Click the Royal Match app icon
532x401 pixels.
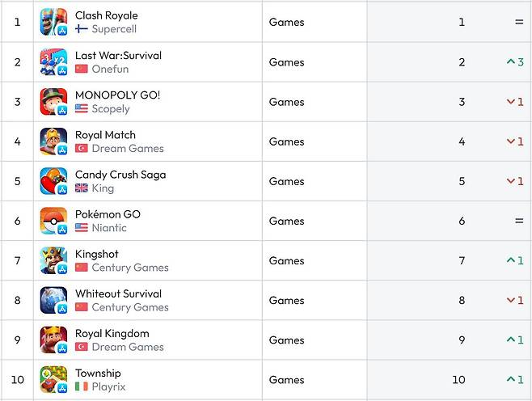[x=53, y=141]
